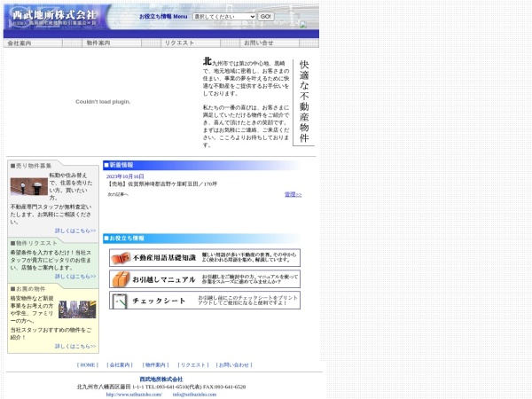Open the 管理>> link in 新着情報
Screen dimensions: 532x399
click(x=293, y=194)
